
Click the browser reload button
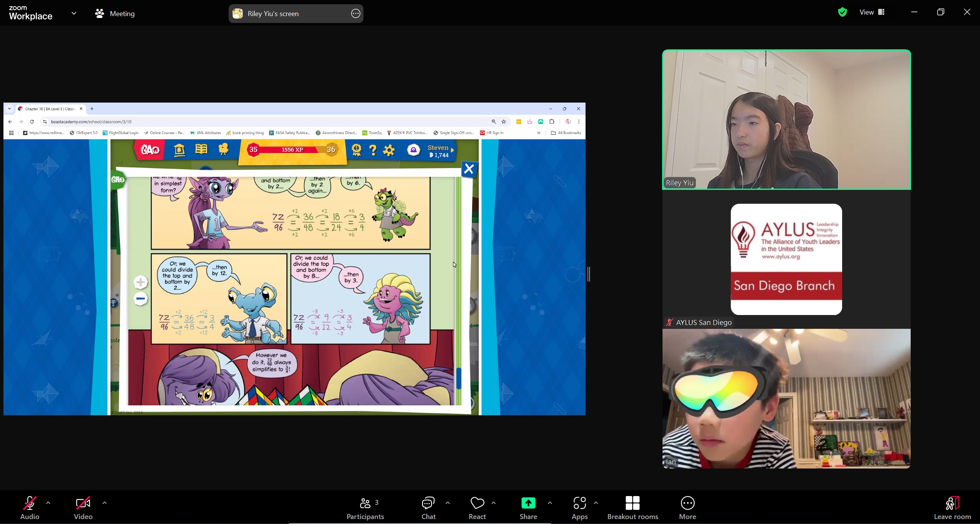coord(32,122)
